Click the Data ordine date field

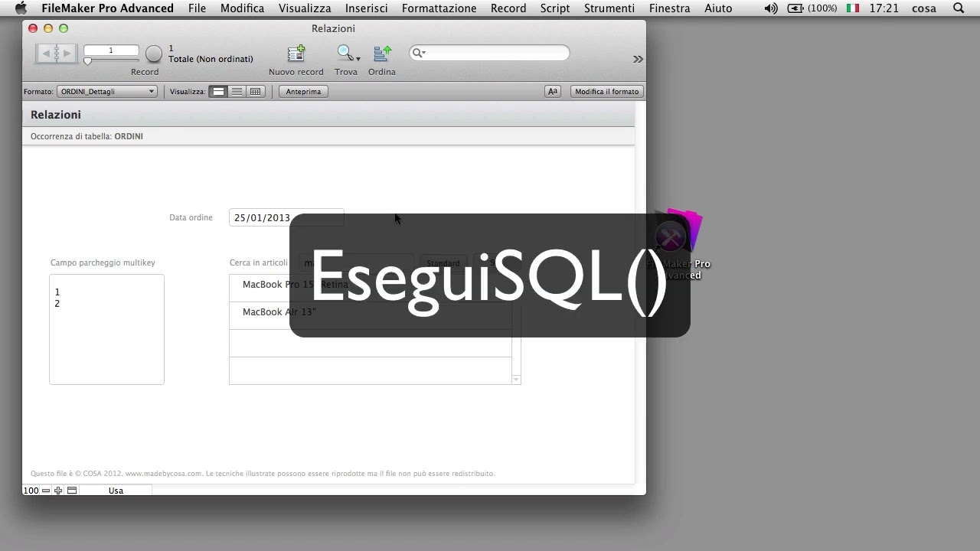[x=286, y=217]
